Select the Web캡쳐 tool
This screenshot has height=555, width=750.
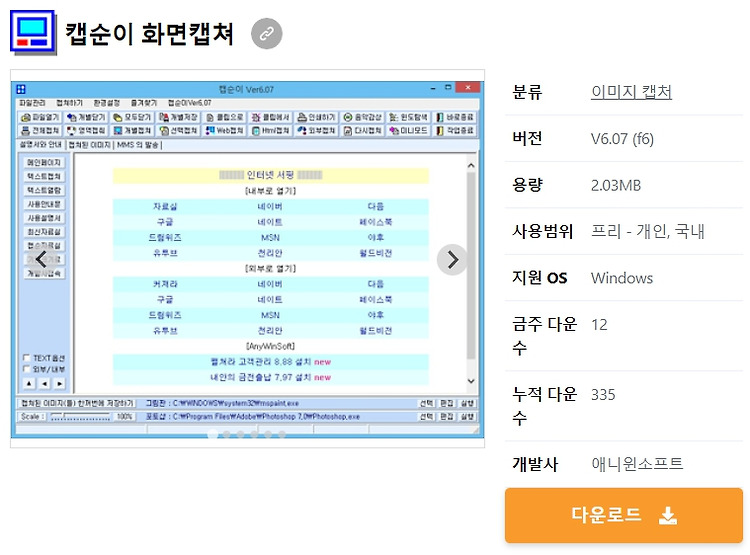pyautogui.click(x=224, y=130)
